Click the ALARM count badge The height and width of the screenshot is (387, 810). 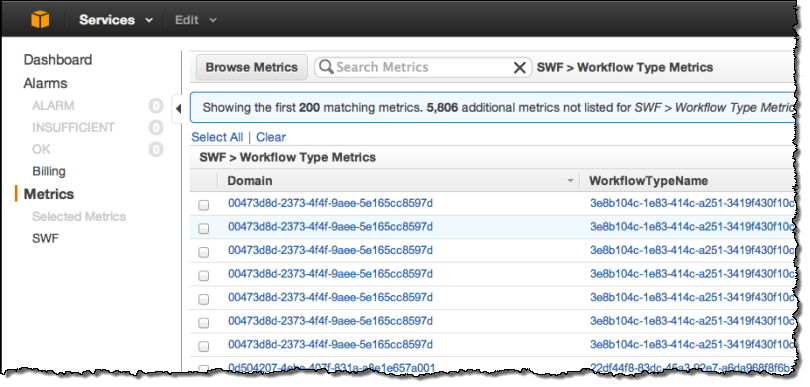pos(155,106)
